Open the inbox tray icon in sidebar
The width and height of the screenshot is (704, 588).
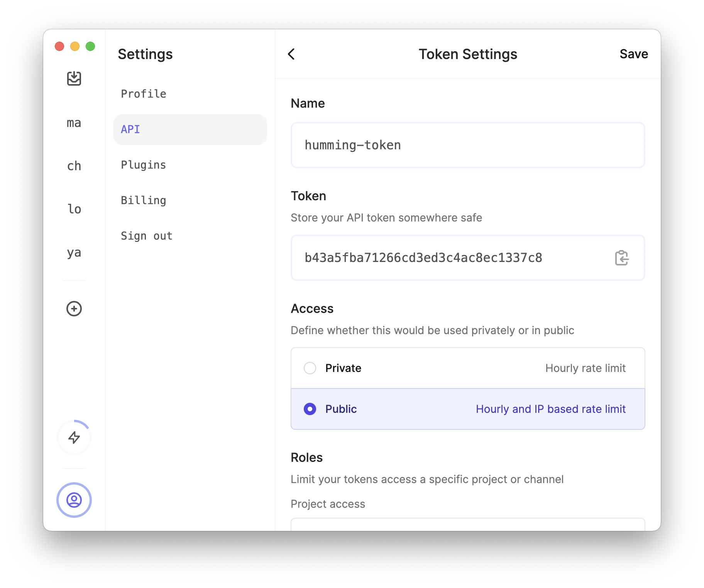(74, 78)
